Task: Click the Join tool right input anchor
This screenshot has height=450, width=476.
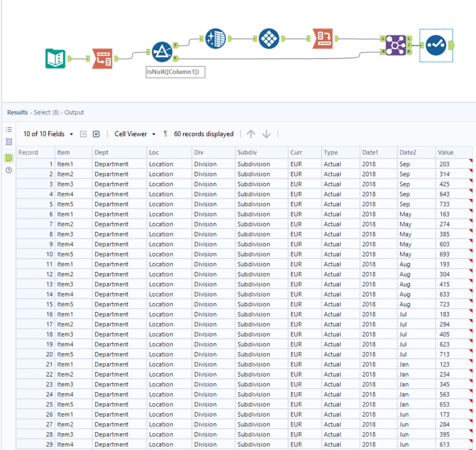Action: pos(383,52)
